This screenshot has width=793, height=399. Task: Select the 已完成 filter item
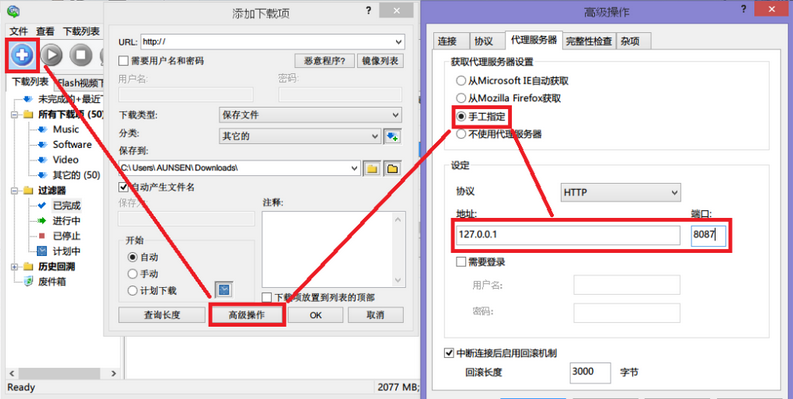[x=67, y=205]
